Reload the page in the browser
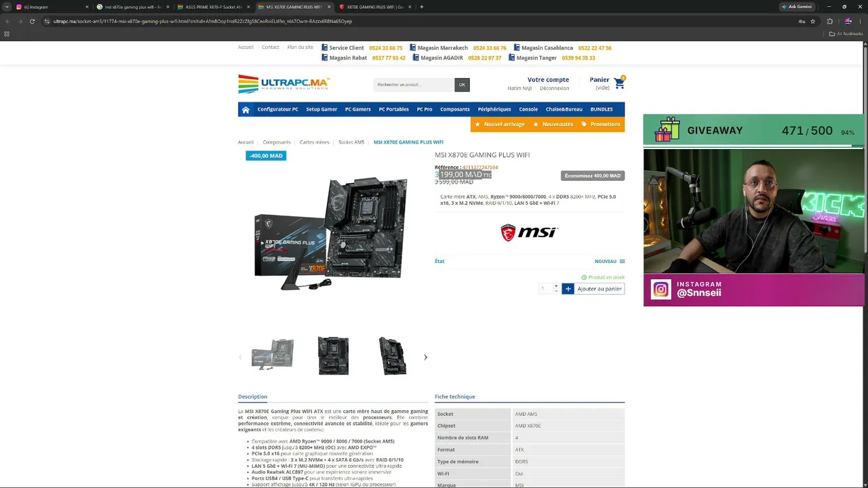This screenshot has height=488, width=868. coord(32,21)
